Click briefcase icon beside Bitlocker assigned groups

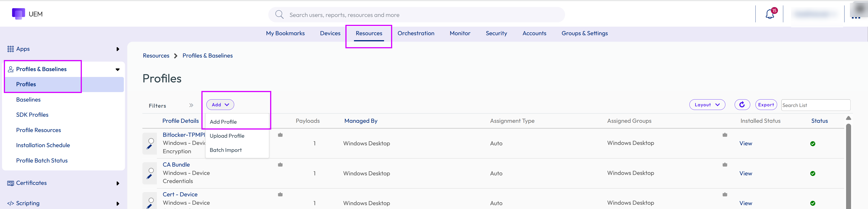(x=725, y=135)
